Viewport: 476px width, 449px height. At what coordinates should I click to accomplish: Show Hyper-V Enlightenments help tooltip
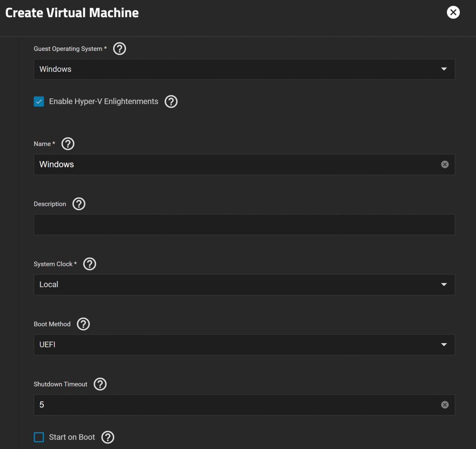click(171, 101)
